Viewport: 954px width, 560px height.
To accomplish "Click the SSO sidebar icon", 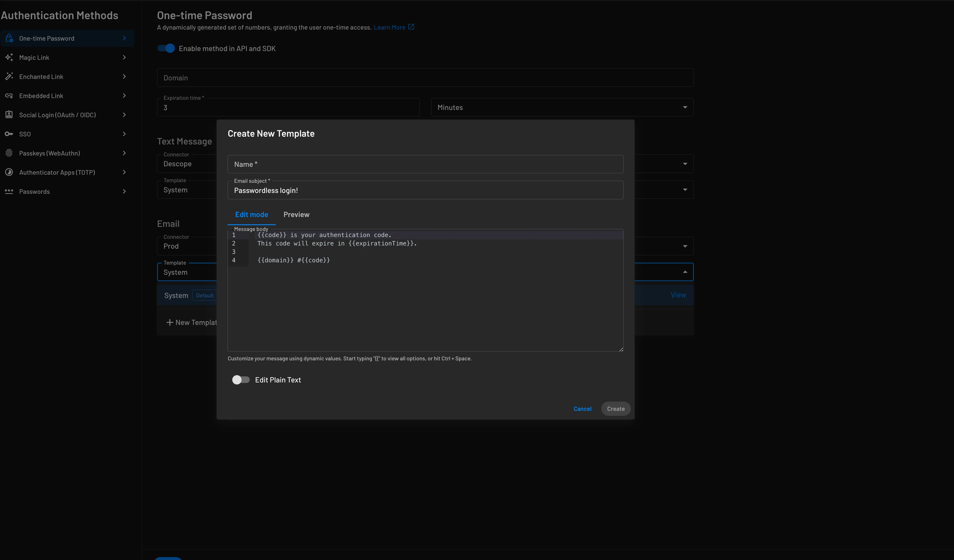I will 9,134.
